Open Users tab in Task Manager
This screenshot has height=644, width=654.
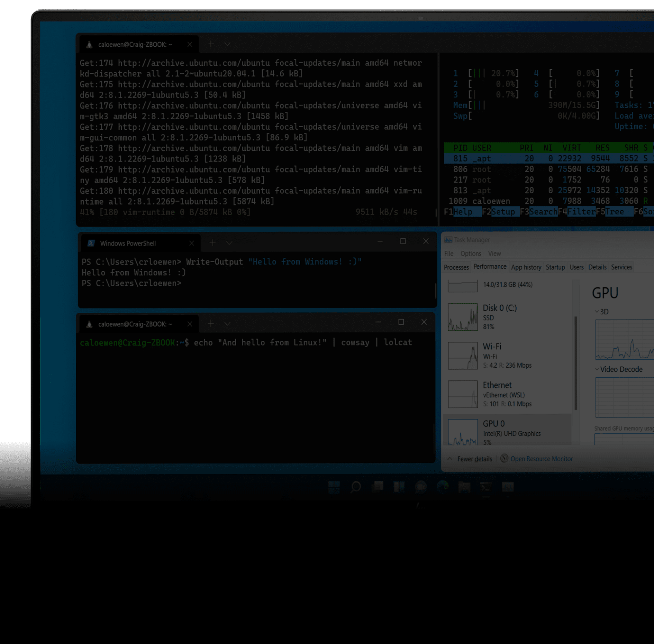click(576, 267)
